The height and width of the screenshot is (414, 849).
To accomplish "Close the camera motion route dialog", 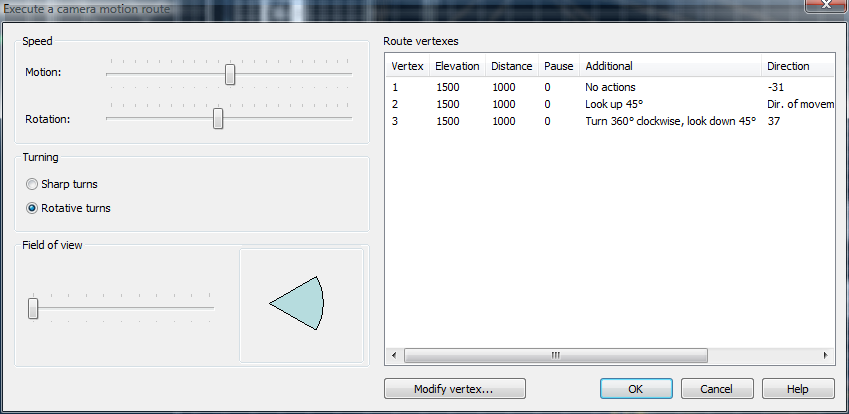I will [x=822, y=8].
